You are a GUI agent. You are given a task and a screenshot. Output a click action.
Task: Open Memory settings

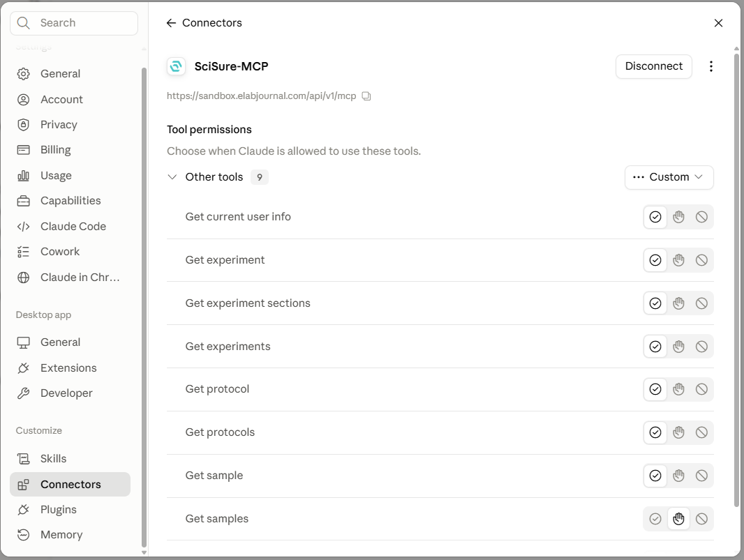pyautogui.click(x=70, y=535)
